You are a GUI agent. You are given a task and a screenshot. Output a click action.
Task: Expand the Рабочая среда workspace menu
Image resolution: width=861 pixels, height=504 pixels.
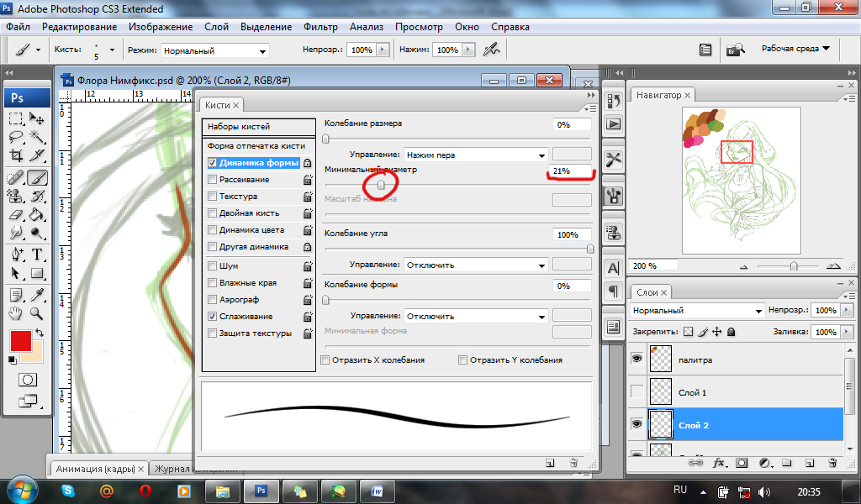pyautogui.click(x=795, y=49)
